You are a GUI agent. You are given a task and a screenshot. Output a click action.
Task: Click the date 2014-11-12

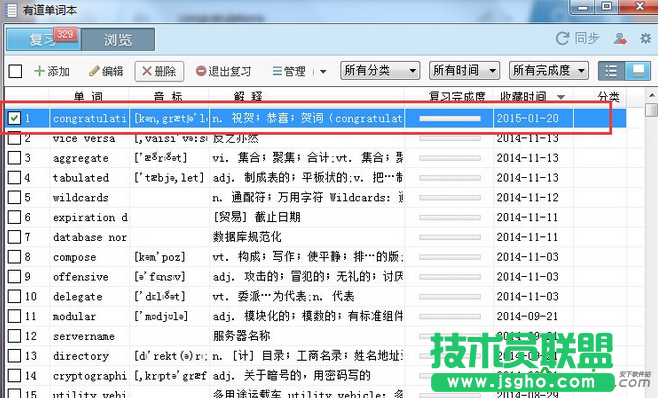click(527, 198)
